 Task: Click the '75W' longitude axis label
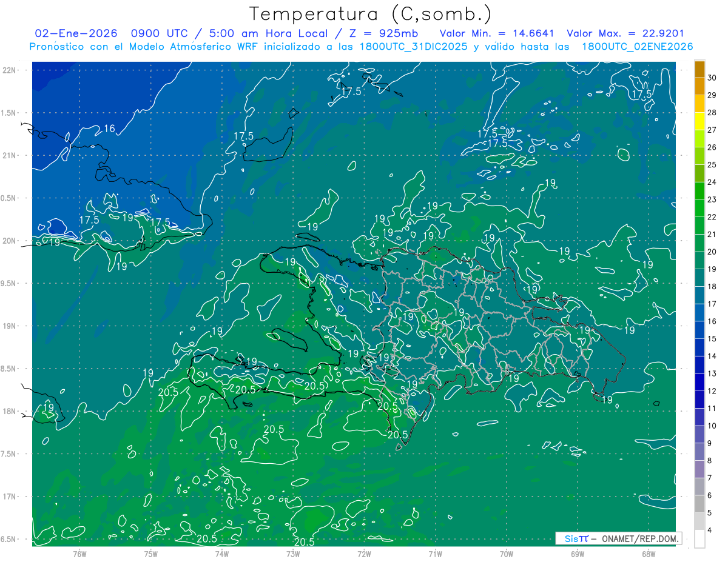[151, 554]
